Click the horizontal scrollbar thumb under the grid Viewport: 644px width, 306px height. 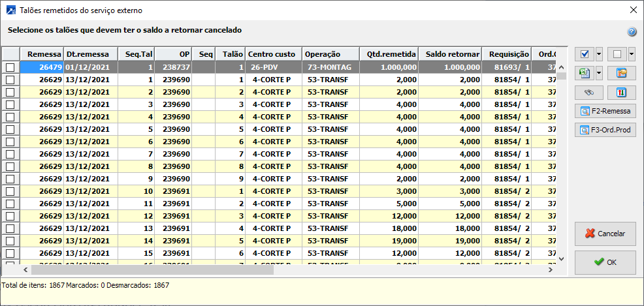click(152, 269)
